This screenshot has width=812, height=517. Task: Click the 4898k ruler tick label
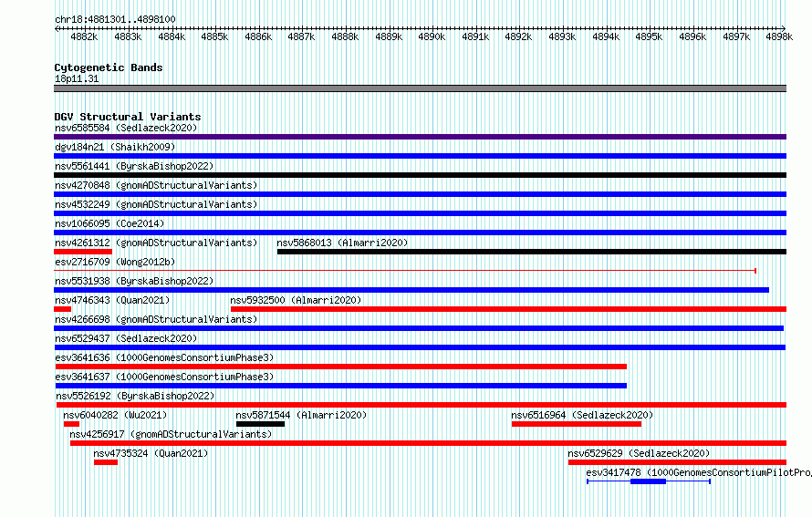779,36
